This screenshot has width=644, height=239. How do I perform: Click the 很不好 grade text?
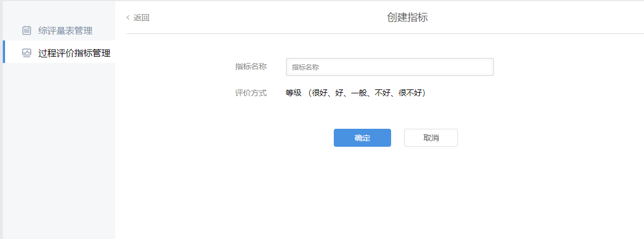pyautogui.click(x=410, y=93)
